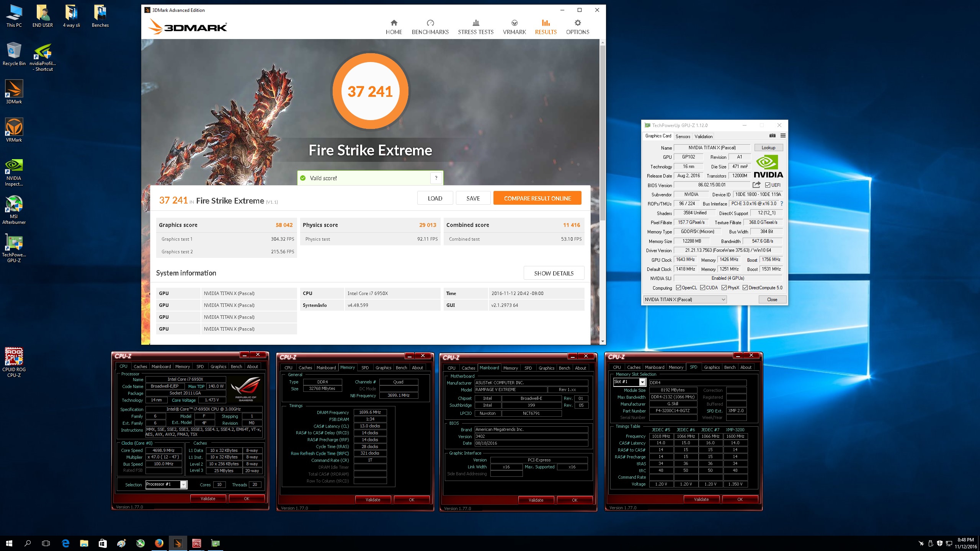Select CPUID ROG CPU-Z desktop icon

(14, 362)
